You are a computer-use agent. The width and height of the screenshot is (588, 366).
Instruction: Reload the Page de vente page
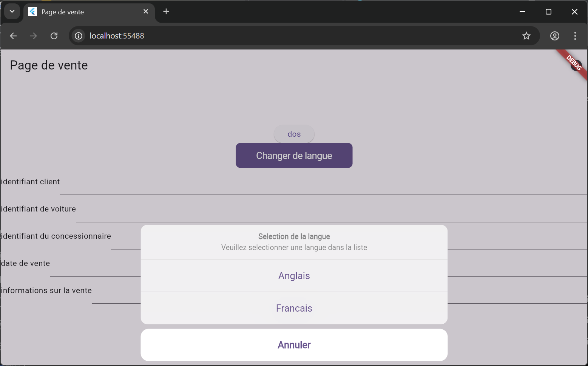54,36
